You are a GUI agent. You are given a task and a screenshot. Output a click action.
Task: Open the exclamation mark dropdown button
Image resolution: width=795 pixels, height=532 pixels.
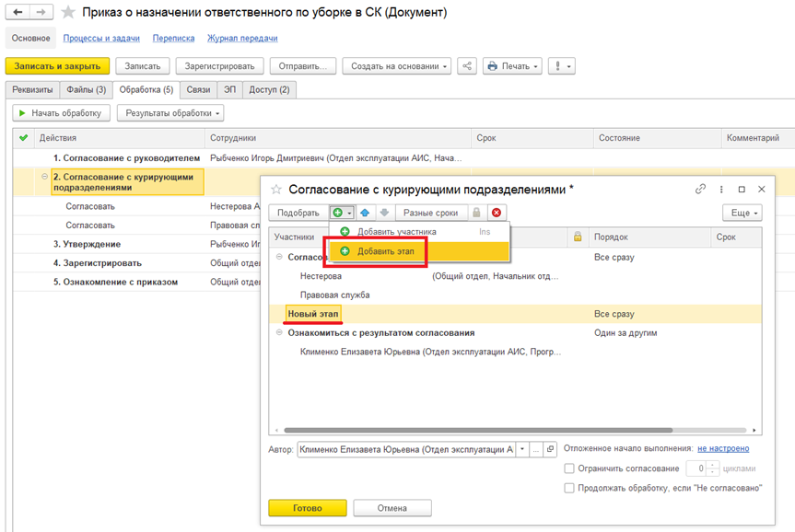click(x=562, y=66)
